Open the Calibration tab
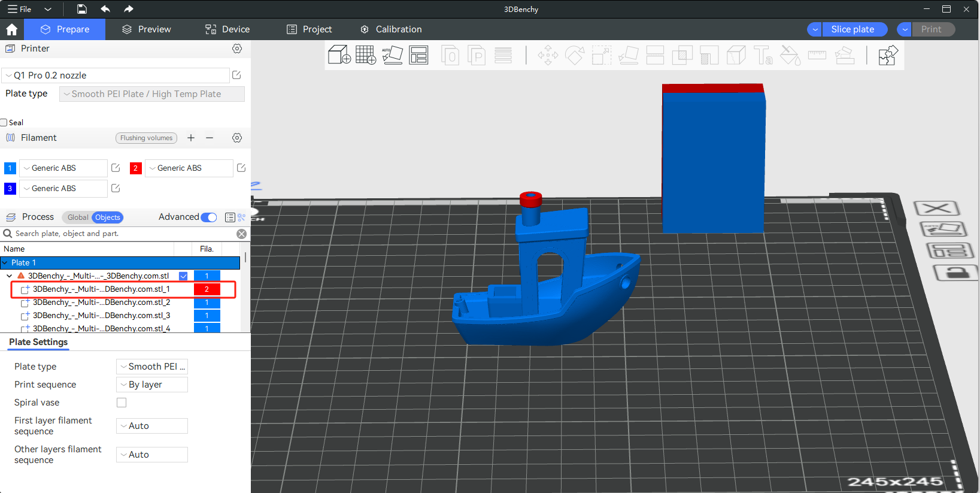Viewport: 980px width, 493px height. pyautogui.click(x=391, y=29)
